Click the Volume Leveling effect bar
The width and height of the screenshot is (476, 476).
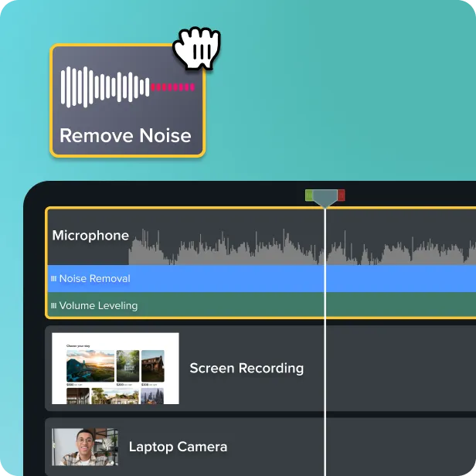coord(262,305)
